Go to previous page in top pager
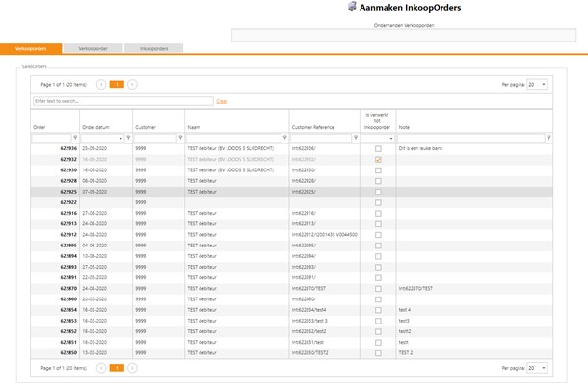The image size is (588, 389). tap(101, 85)
